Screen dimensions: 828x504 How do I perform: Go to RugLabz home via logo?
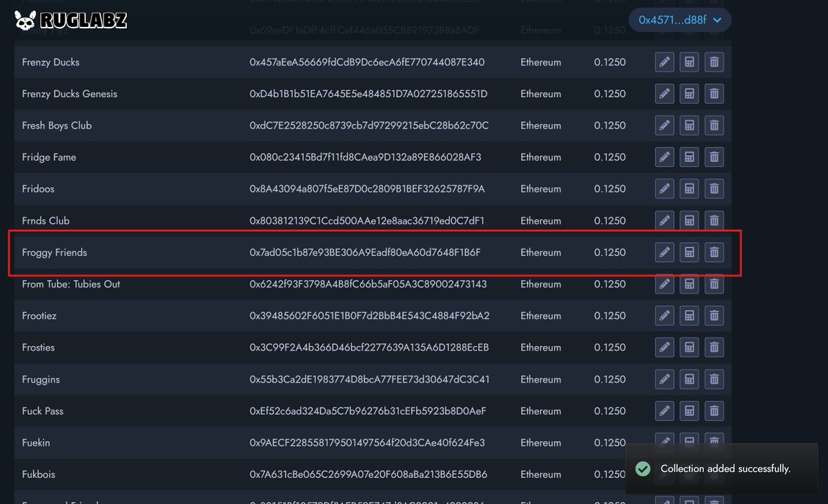click(70, 20)
